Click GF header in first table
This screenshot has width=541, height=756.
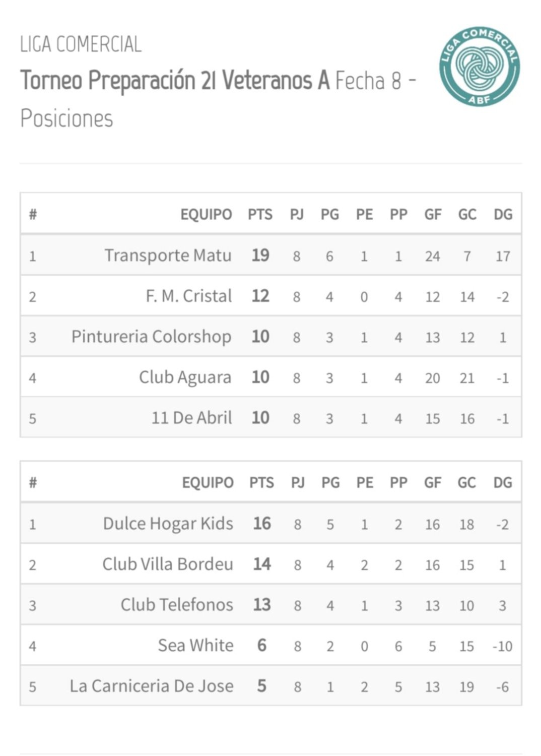pyautogui.click(x=433, y=215)
